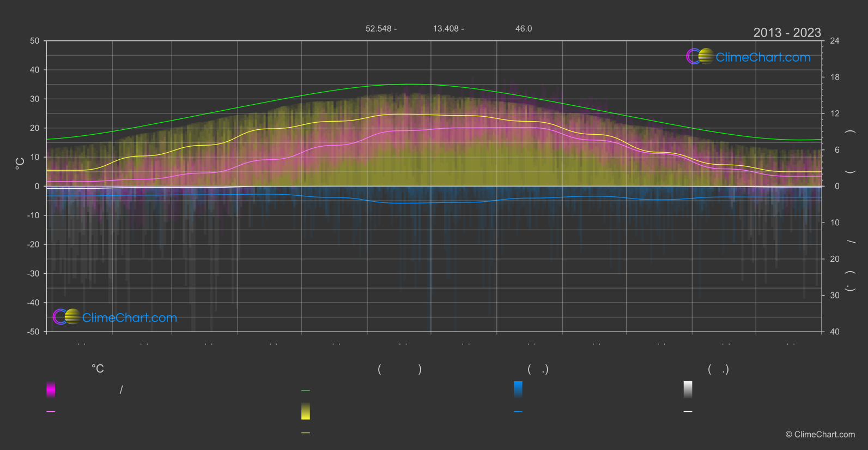Click the slash label beside the magenta swatch

pyautogui.click(x=122, y=389)
